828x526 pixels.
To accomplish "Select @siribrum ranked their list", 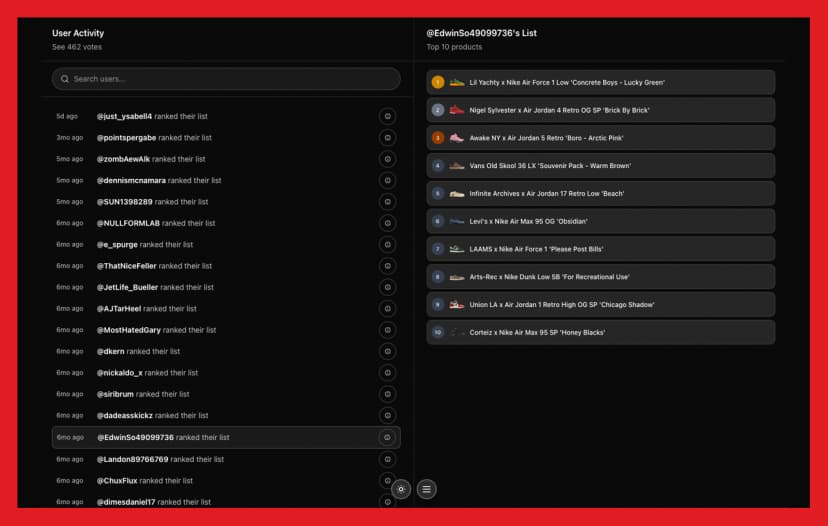I will [226, 394].
